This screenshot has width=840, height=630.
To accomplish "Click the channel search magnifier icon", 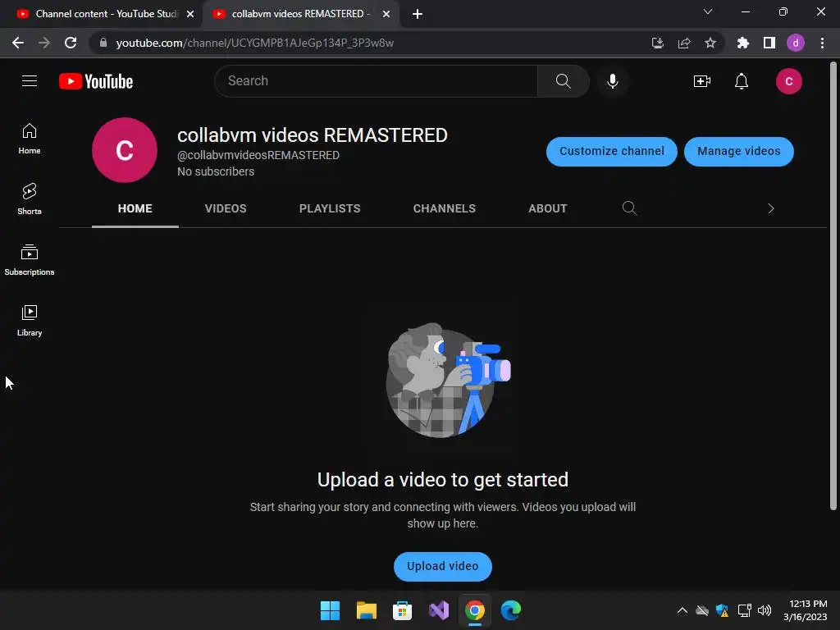I will pyautogui.click(x=629, y=208).
